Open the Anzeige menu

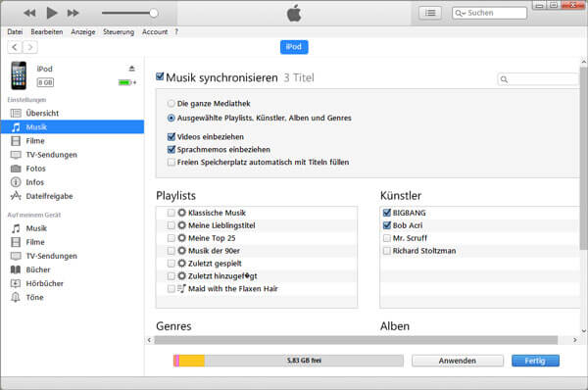click(x=83, y=32)
